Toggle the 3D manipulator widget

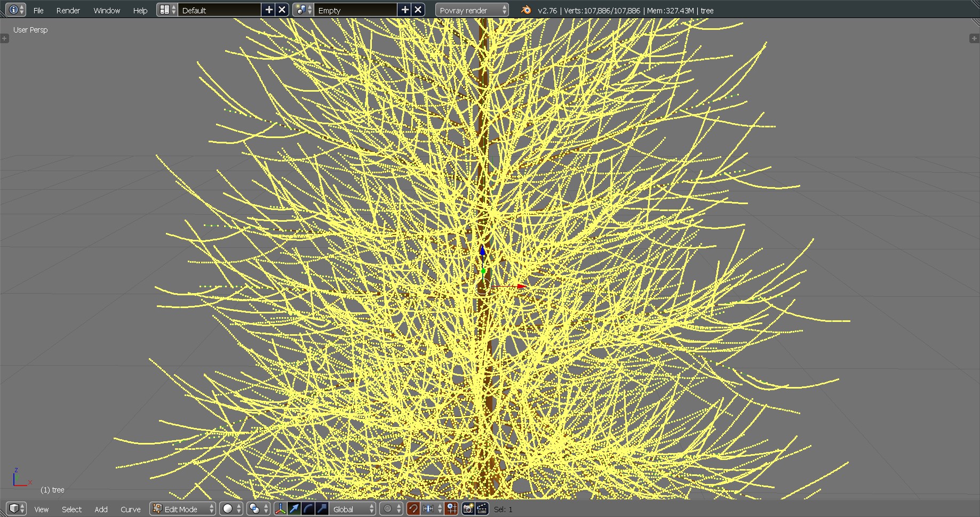tap(280, 509)
